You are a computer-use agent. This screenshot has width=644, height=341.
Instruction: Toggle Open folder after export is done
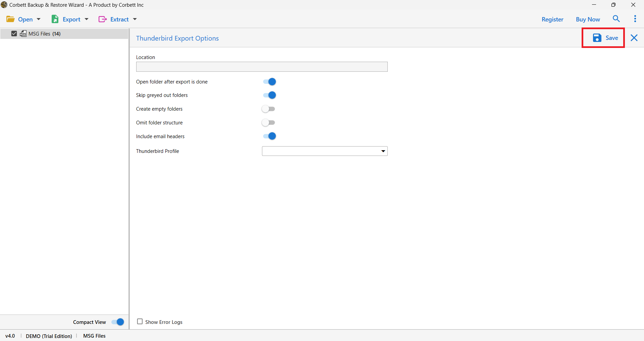(269, 82)
